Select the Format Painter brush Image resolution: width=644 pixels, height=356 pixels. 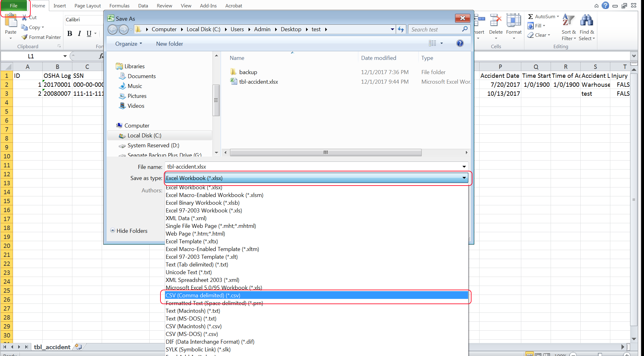click(x=24, y=37)
